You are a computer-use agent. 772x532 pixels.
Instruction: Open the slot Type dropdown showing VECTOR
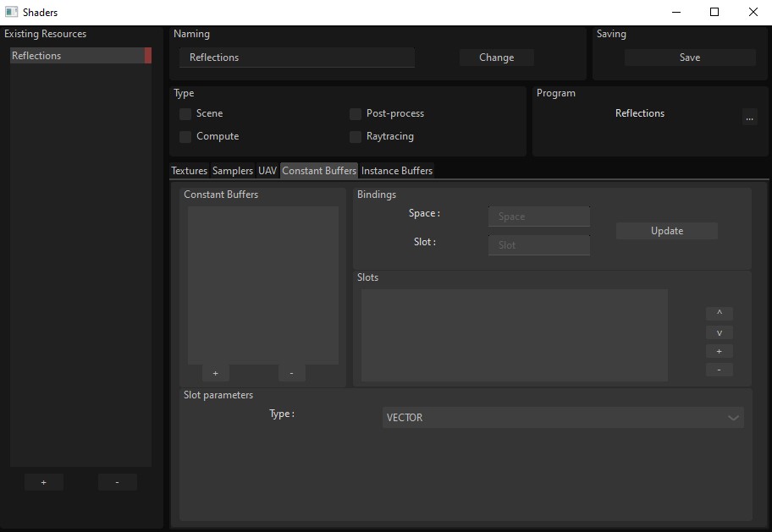[563, 417]
